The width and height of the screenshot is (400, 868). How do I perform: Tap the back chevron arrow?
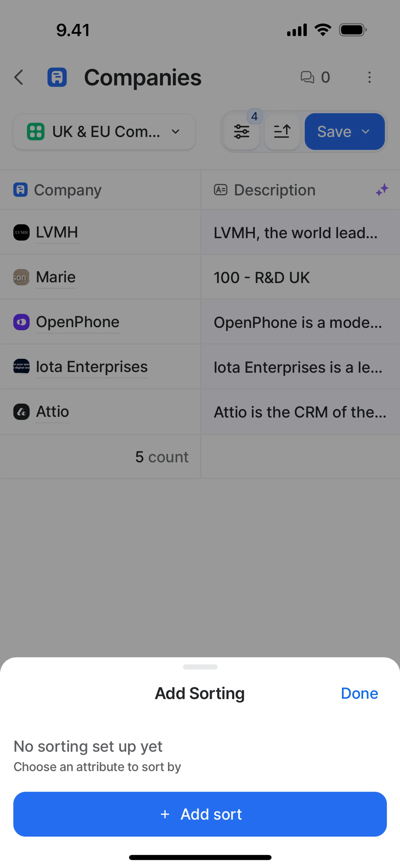(x=19, y=77)
